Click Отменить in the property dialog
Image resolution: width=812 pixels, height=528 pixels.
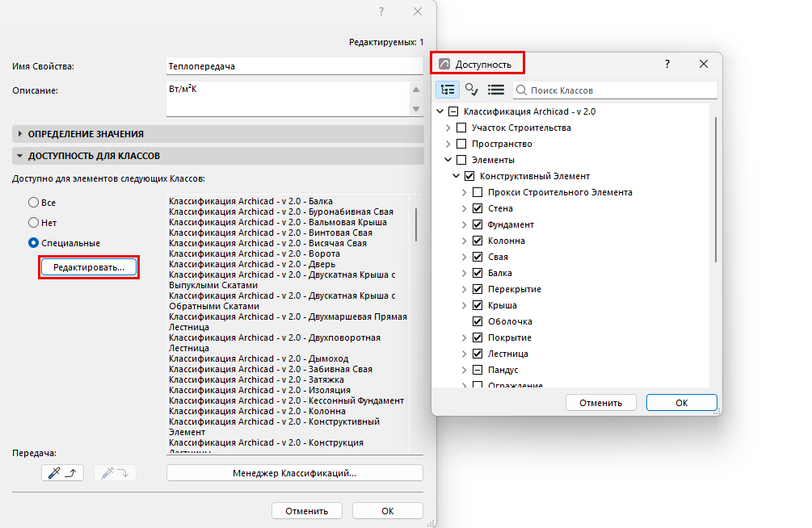306,511
